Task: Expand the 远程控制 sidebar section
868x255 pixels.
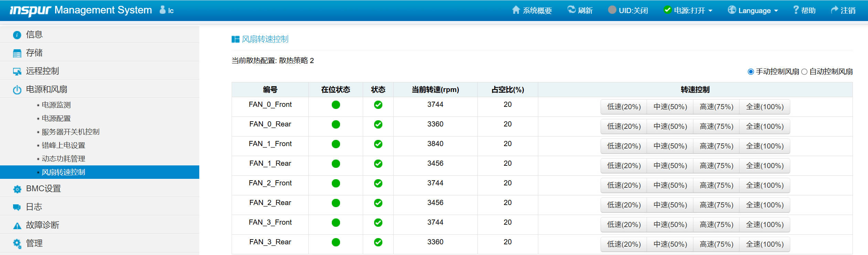Action: point(99,71)
